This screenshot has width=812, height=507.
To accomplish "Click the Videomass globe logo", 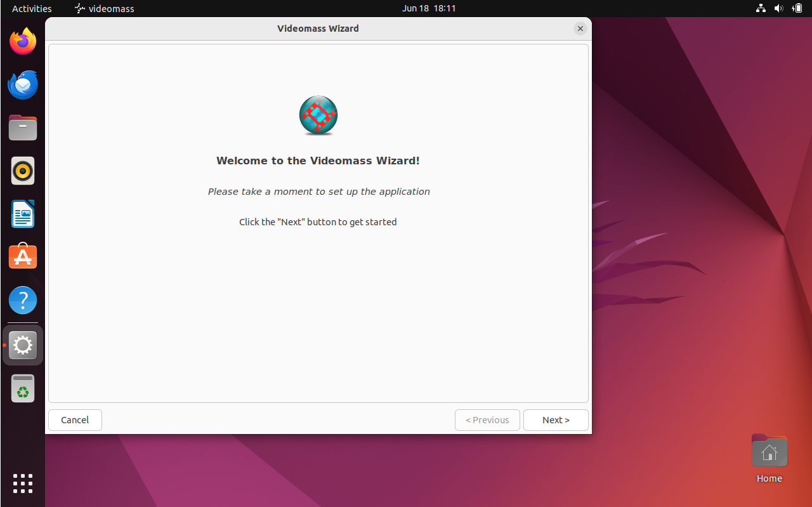I will pyautogui.click(x=318, y=115).
